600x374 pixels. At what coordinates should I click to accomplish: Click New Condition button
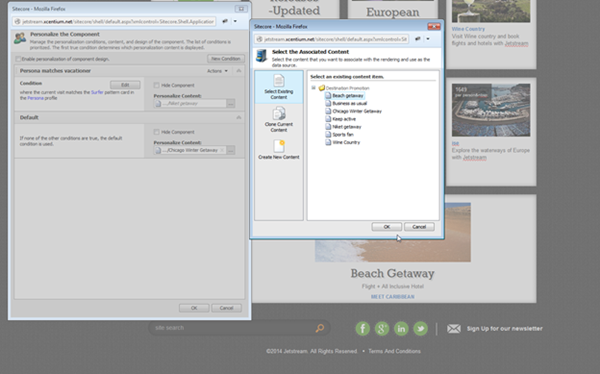tap(226, 59)
